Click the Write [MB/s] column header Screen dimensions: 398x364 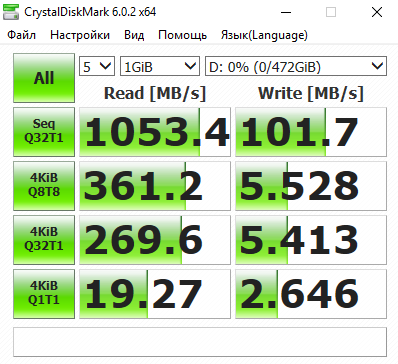(x=311, y=93)
